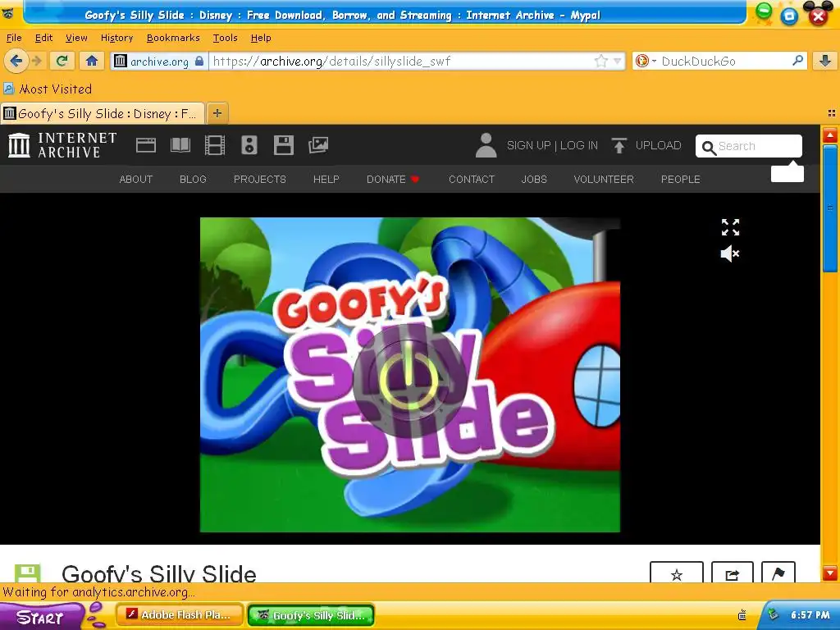Select the Goofy's Silly Slide browser tab
Image resolution: width=840 pixels, height=630 pixels.
(x=103, y=113)
